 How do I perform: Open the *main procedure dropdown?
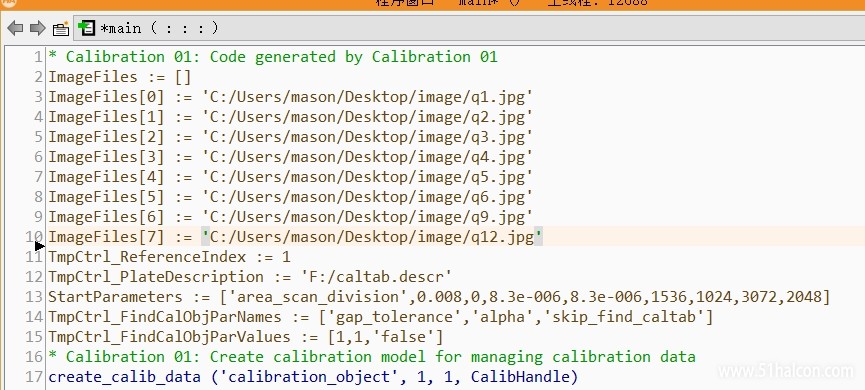pyautogui.click(x=469, y=28)
